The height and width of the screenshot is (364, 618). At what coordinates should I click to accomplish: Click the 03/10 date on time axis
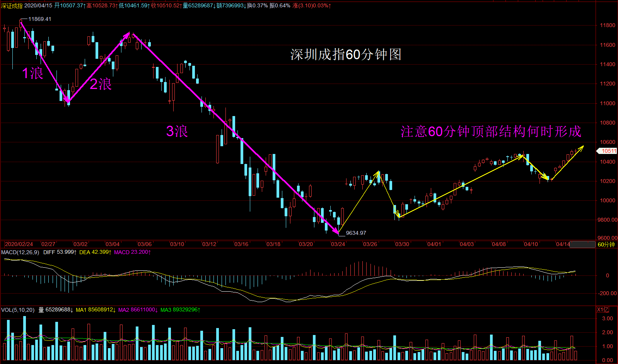pos(177,244)
